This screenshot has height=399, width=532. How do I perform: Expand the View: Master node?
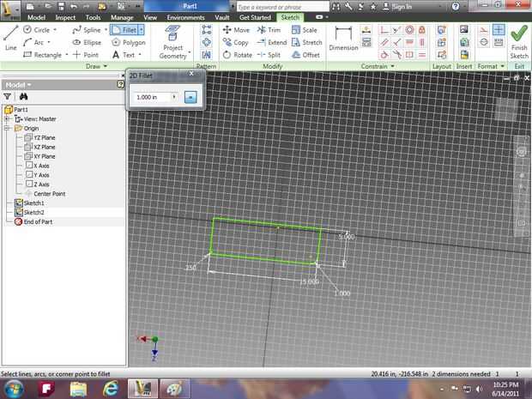coord(7,119)
